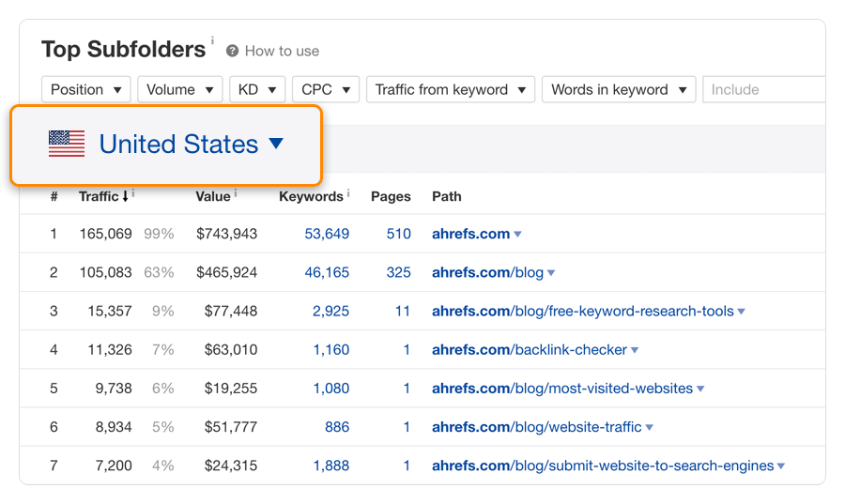845x504 pixels.
Task: Click info icon next to Traffic header
Action: point(133,193)
